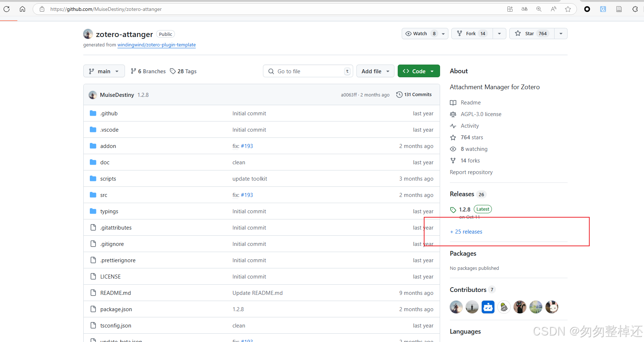Click the Activity pulse icon
Image resolution: width=644 pixels, height=342 pixels.
click(453, 126)
